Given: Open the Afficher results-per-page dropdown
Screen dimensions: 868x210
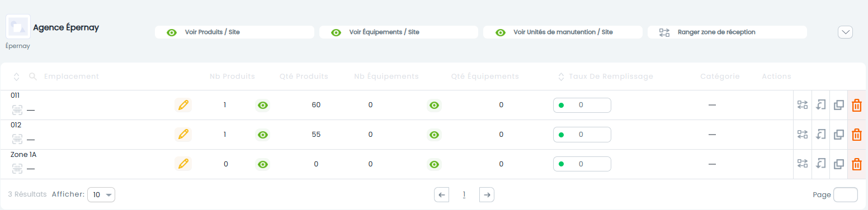Looking at the screenshot, I should 101,195.
